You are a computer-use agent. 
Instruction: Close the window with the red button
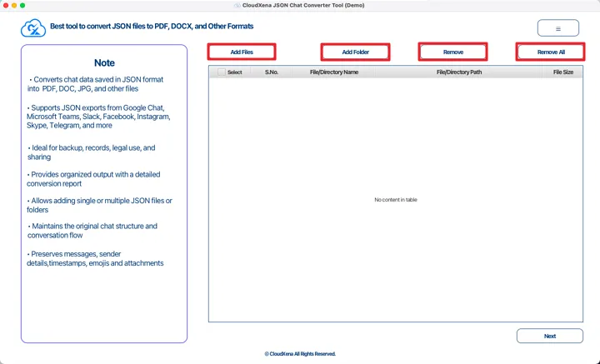(x=6, y=5)
